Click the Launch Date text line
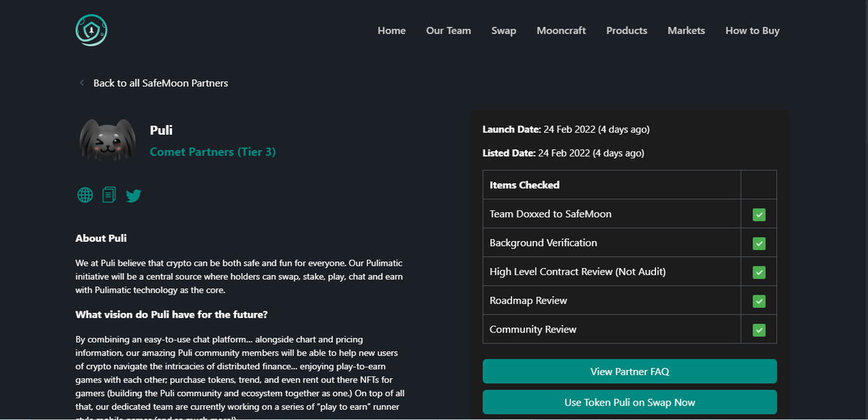Image resolution: width=868 pixels, height=420 pixels. tap(566, 130)
